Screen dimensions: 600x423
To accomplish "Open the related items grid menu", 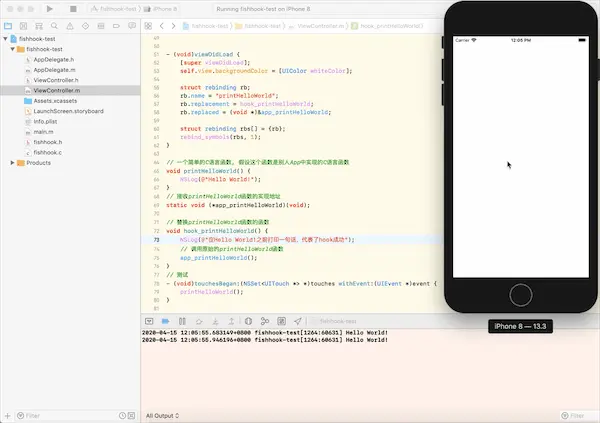I will click(x=148, y=26).
